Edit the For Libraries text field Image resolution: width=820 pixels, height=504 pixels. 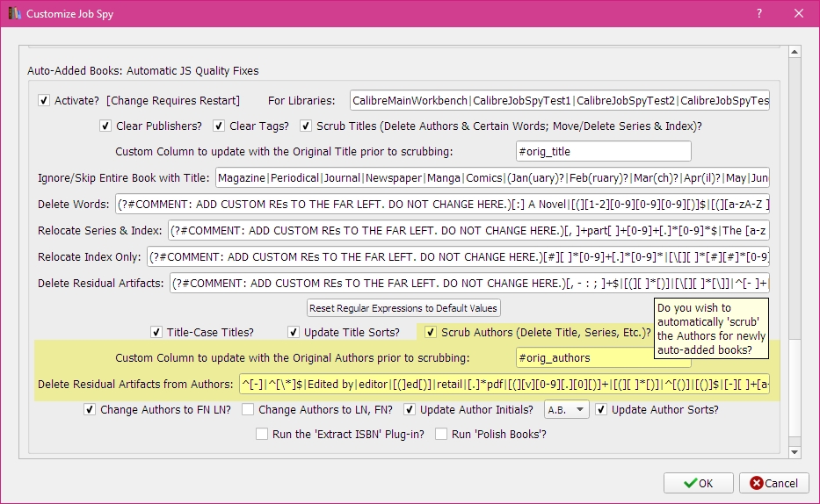tap(559, 101)
